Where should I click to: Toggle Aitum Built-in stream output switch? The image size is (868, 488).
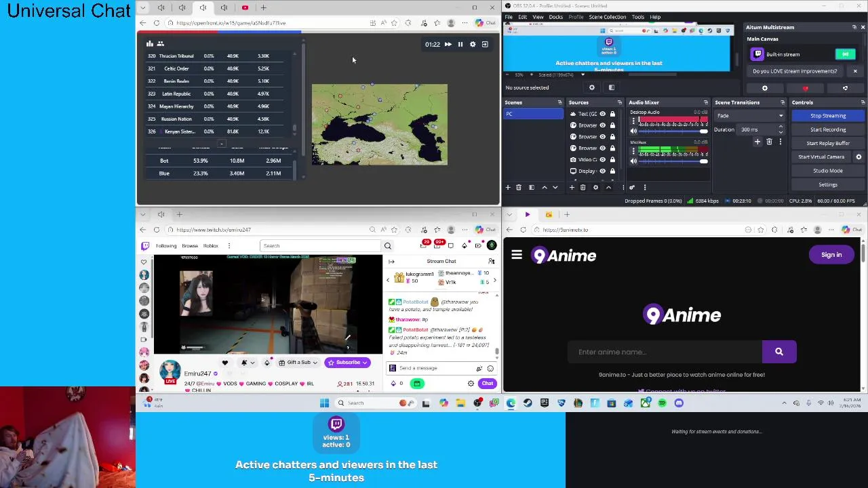(x=845, y=54)
